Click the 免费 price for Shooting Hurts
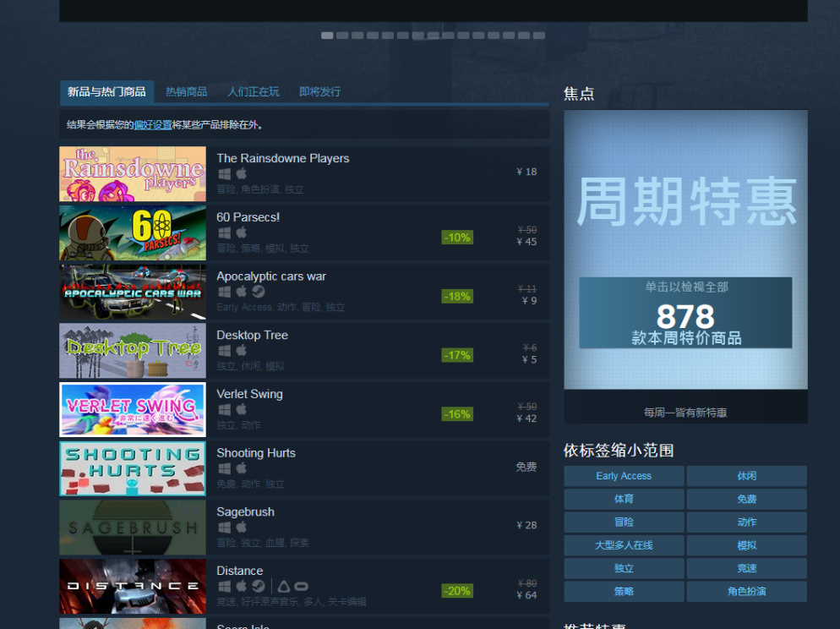 526,467
